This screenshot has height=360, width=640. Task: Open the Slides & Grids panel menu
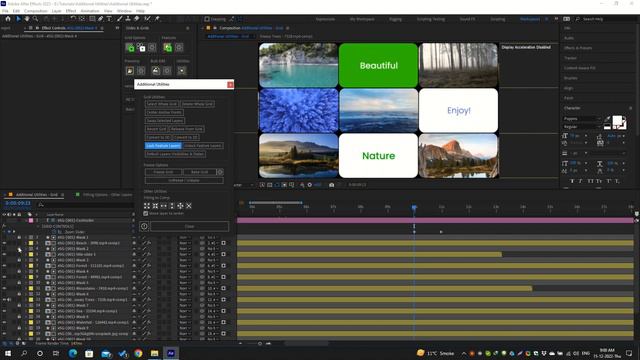pyautogui.click(x=188, y=28)
